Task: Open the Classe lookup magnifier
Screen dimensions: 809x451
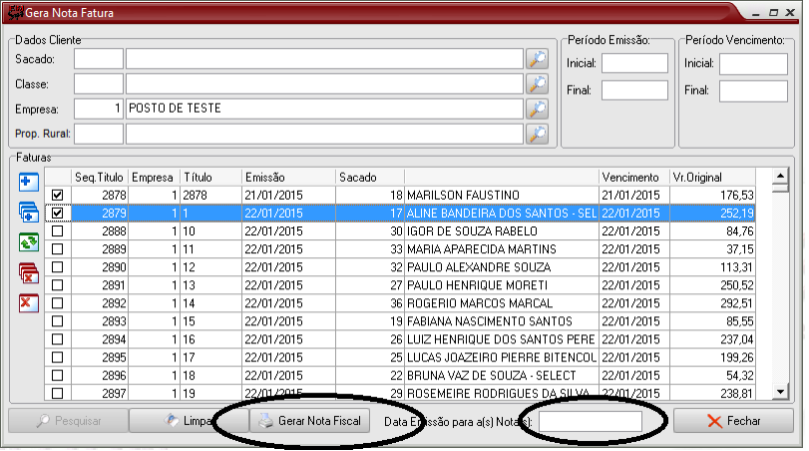Action: tap(537, 84)
